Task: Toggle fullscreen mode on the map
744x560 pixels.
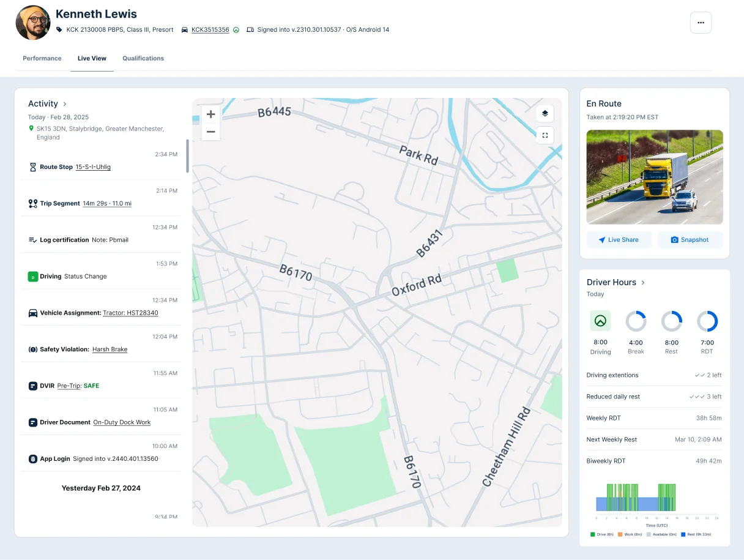Action: (544, 135)
